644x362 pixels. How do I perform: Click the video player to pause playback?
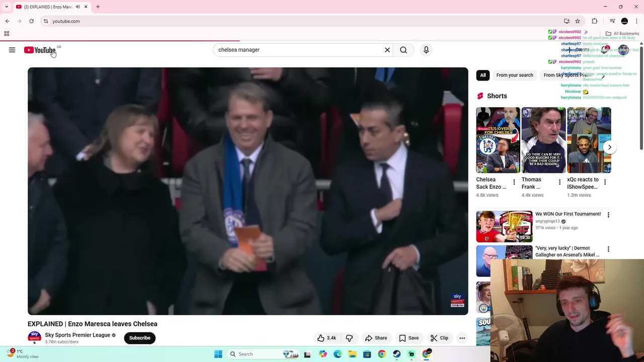248,191
